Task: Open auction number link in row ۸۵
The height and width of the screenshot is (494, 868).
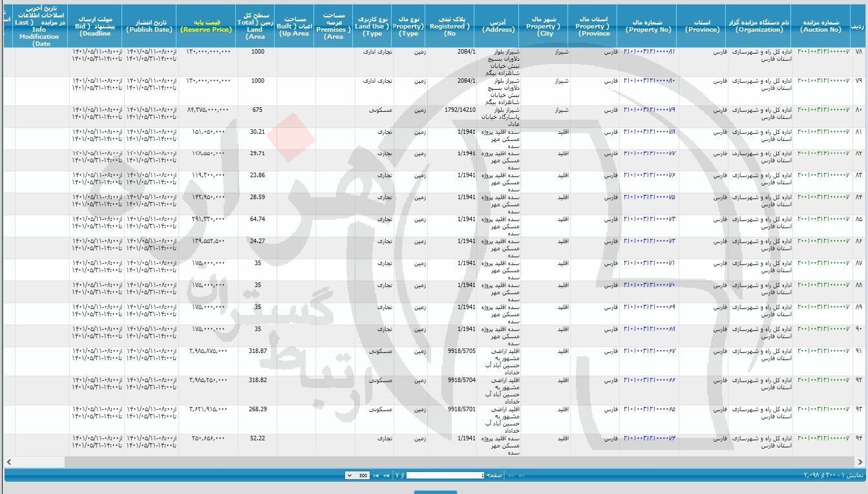Action: coord(823,219)
